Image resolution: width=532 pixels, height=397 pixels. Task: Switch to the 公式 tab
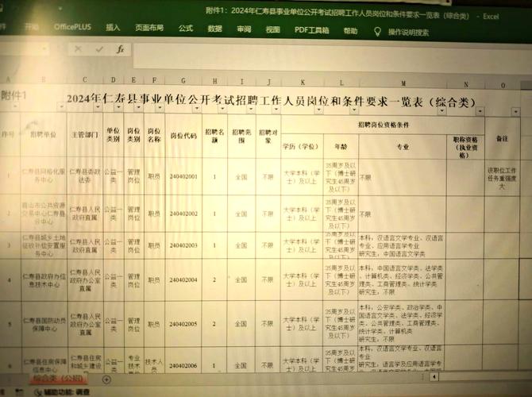[186, 28]
